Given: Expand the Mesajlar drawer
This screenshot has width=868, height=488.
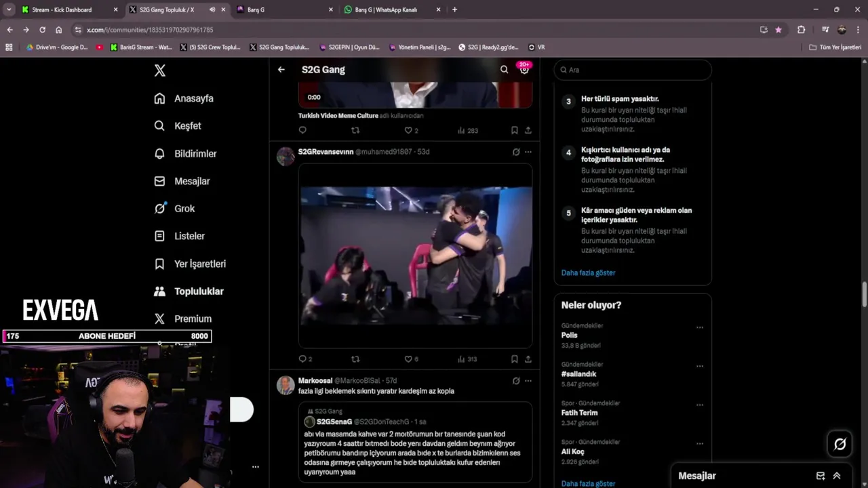Looking at the screenshot, I should [837, 476].
